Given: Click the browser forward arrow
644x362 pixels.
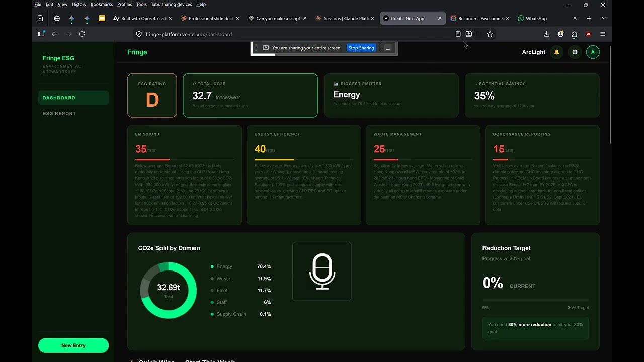Looking at the screenshot, I should 68,34.
